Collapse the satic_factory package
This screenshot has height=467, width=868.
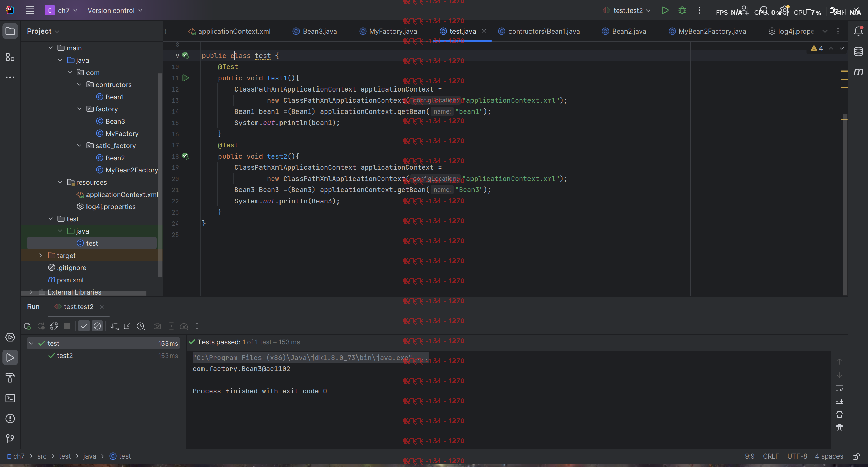pos(79,145)
